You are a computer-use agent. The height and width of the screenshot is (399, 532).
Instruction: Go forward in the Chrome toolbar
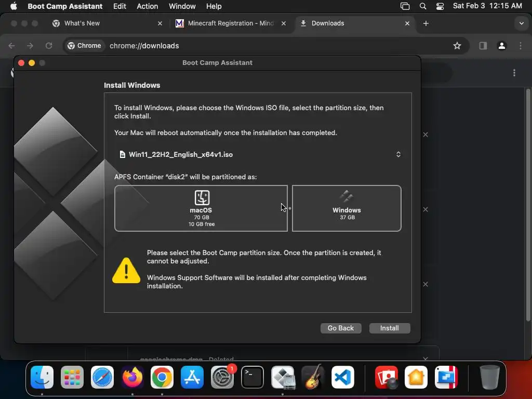point(30,46)
